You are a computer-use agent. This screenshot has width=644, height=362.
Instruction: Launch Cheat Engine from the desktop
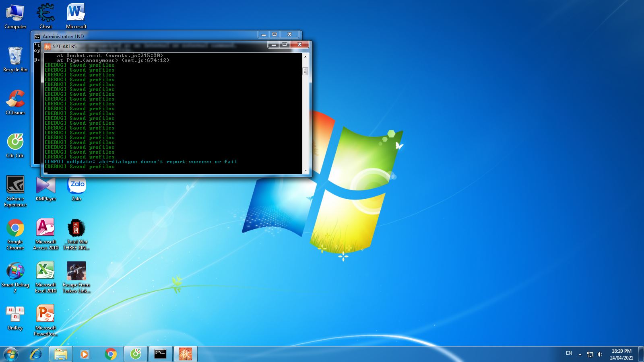click(x=45, y=12)
